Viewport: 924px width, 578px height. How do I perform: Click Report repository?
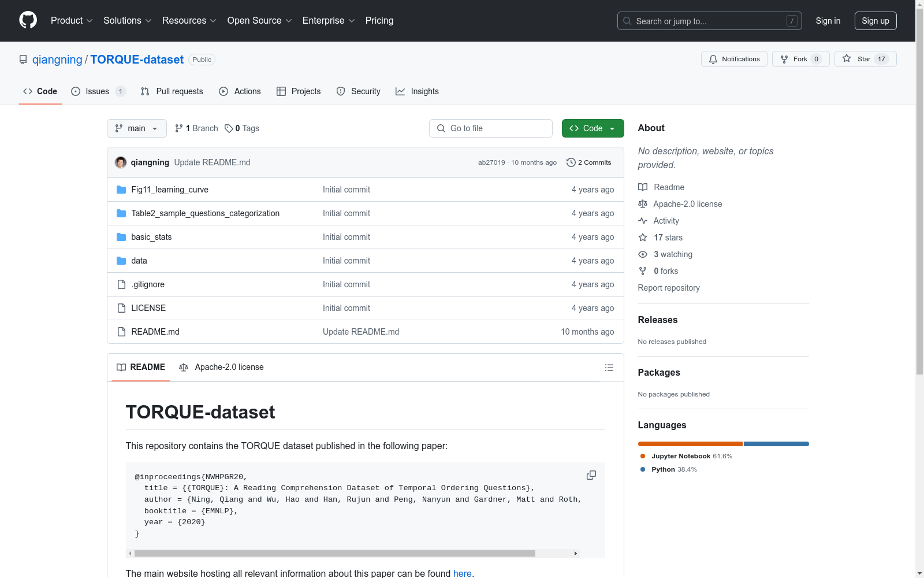pos(669,288)
